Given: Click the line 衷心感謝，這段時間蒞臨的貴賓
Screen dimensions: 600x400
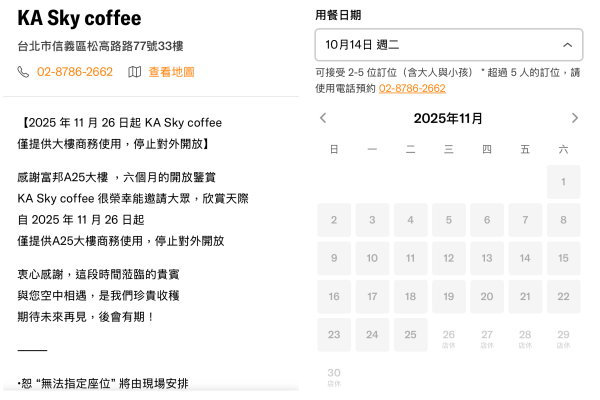Looking at the screenshot, I should click(98, 274).
